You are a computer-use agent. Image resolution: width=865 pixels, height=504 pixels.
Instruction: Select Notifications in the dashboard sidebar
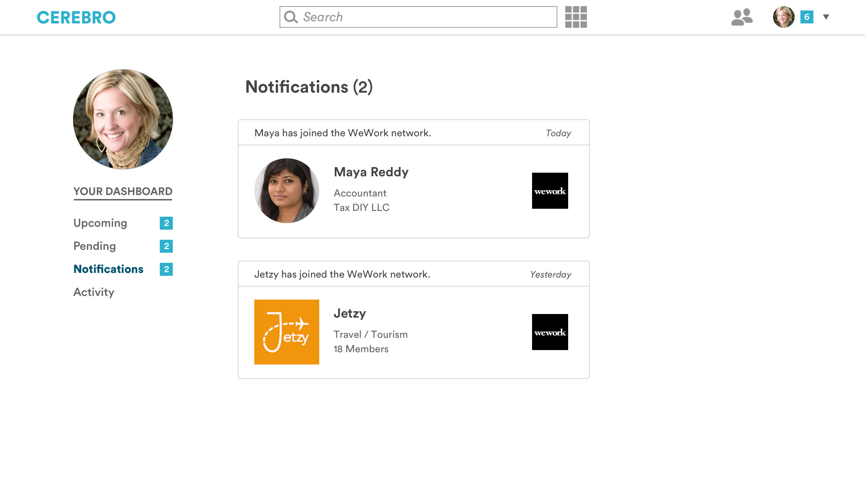108,269
